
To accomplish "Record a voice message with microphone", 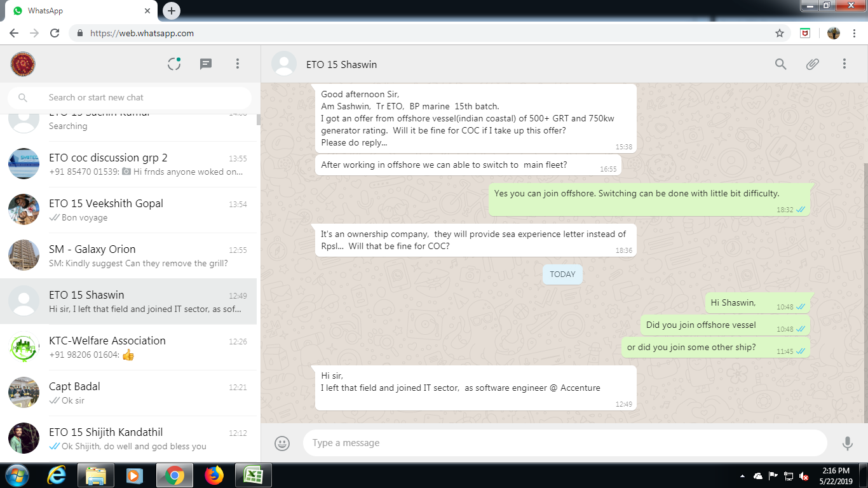I will coord(847,443).
